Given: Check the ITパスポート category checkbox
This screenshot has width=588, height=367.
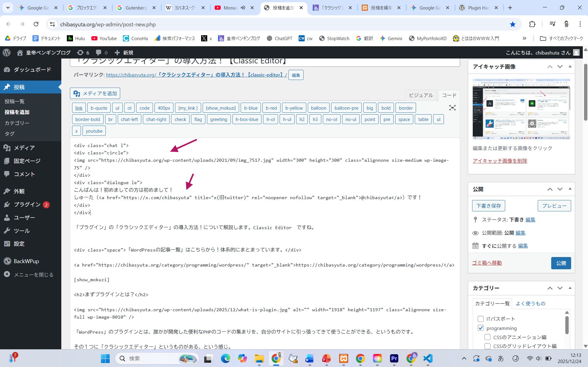Looking at the screenshot, I should [480, 319].
